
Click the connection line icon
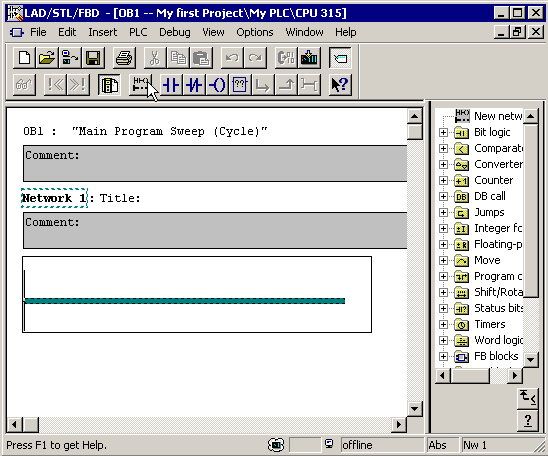tap(309, 85)
